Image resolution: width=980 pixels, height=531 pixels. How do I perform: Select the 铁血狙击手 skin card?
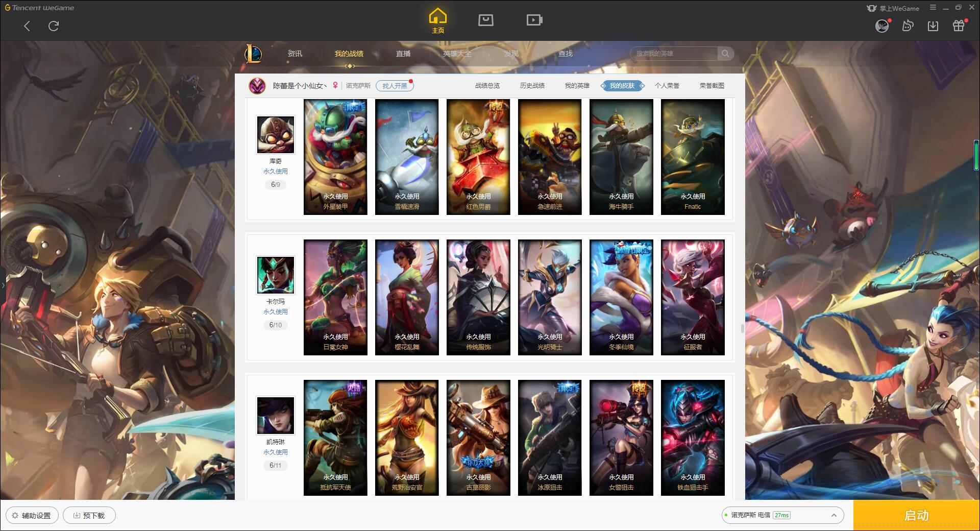coord(693,438)
